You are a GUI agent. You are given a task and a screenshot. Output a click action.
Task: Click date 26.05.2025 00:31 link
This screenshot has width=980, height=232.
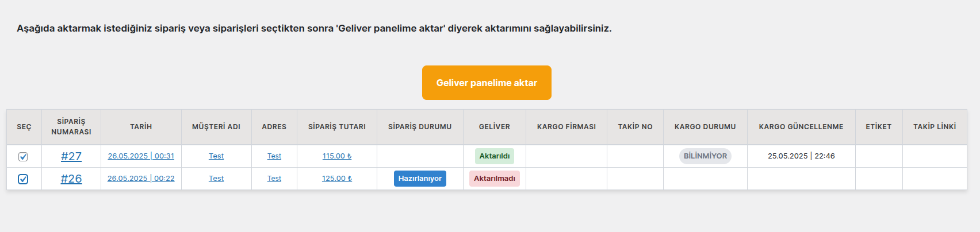point(141,156)
